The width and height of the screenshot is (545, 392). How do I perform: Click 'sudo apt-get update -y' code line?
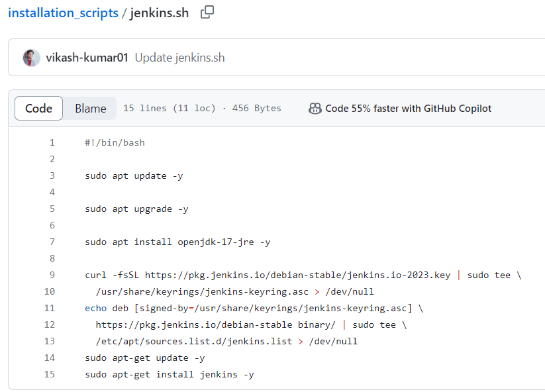click(x=145, y=358)
